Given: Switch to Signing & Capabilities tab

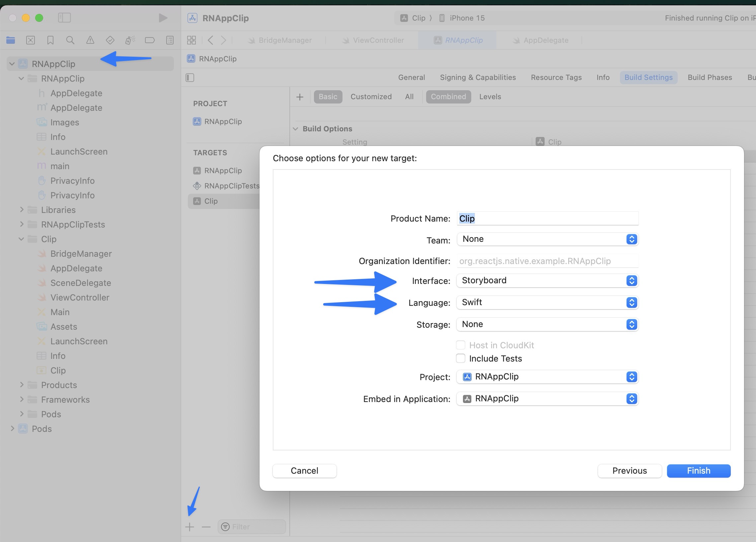Looking at the screenshot, I should tap(478, 78).
